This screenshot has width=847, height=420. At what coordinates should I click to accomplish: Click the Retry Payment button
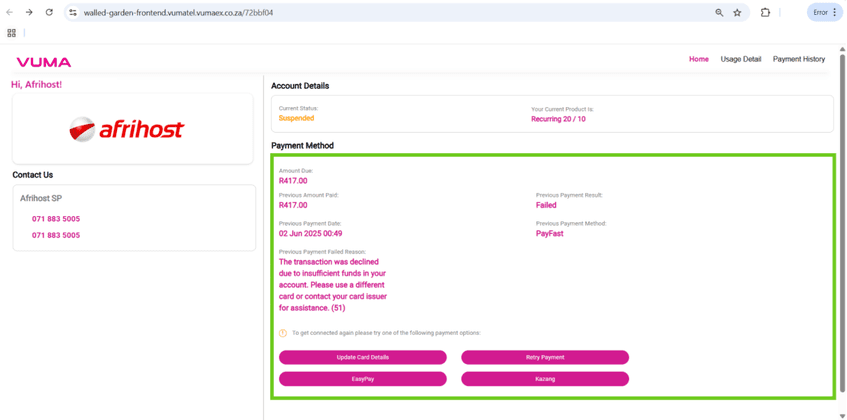coord(545,357)
